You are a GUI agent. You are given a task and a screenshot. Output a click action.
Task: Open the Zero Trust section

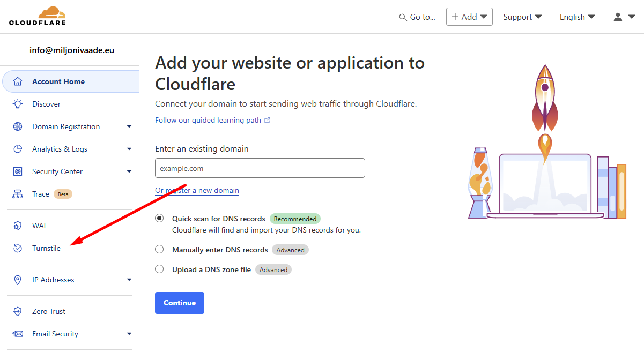(48, 311)
